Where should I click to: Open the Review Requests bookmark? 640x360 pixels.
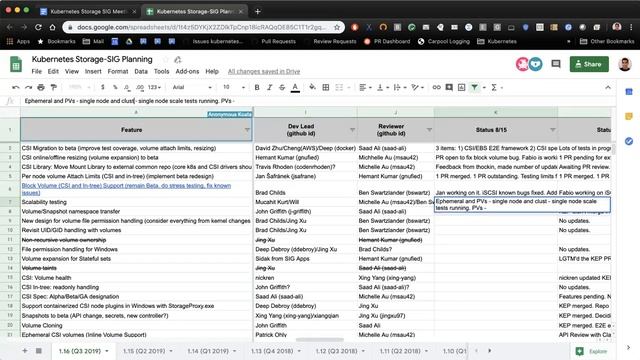click(x=335, y=42)
